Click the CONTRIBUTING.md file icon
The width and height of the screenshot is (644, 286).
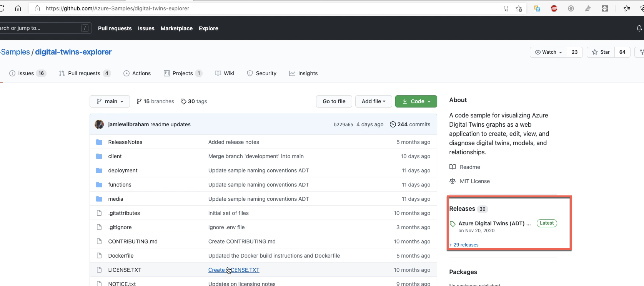[99, 241]
